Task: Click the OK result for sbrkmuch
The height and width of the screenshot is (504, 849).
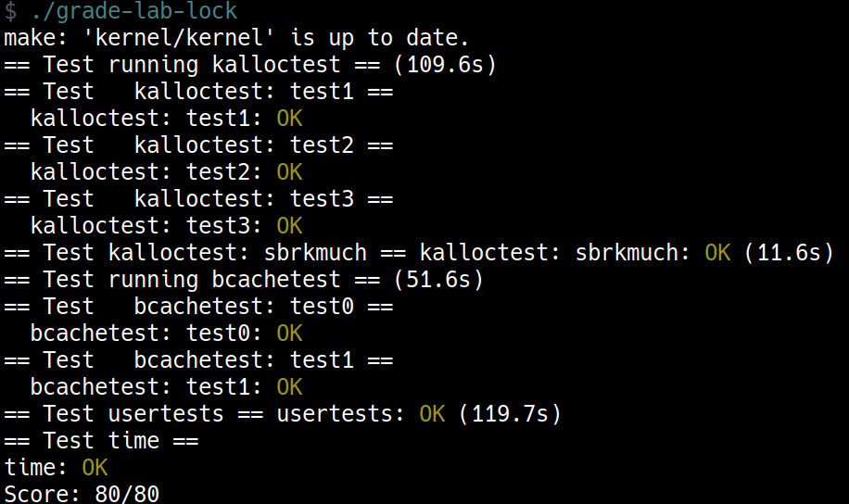Action: coord(717,253)
